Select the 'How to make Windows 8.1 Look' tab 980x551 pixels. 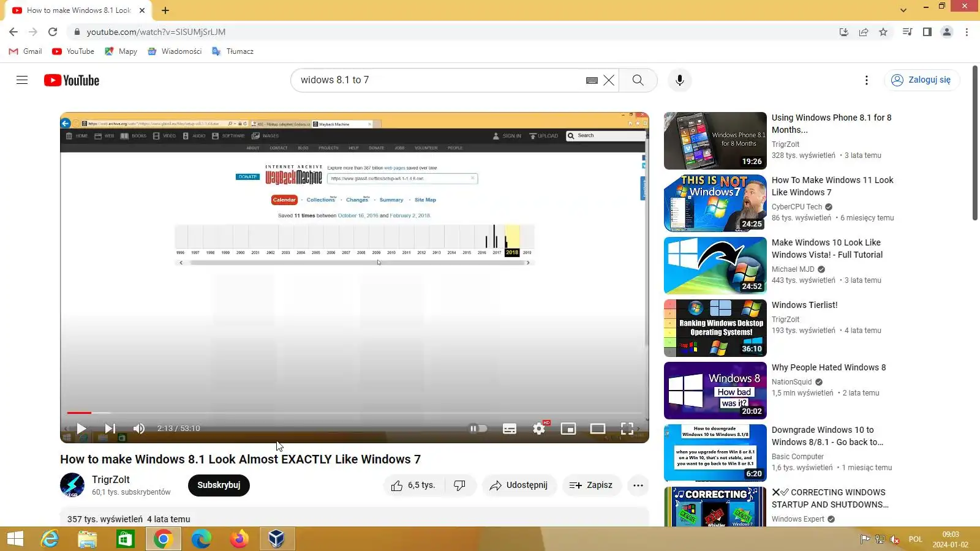coord(78,10)
